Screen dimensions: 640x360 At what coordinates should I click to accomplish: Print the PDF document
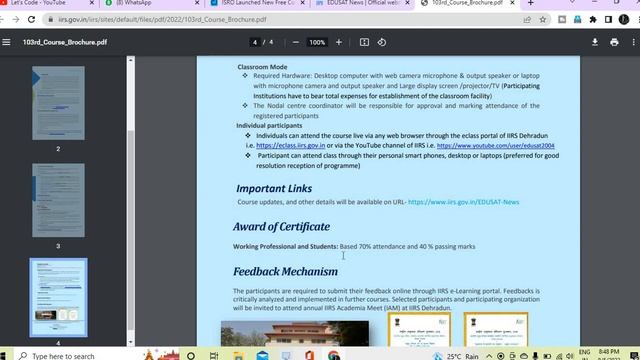tap(614, 42)
